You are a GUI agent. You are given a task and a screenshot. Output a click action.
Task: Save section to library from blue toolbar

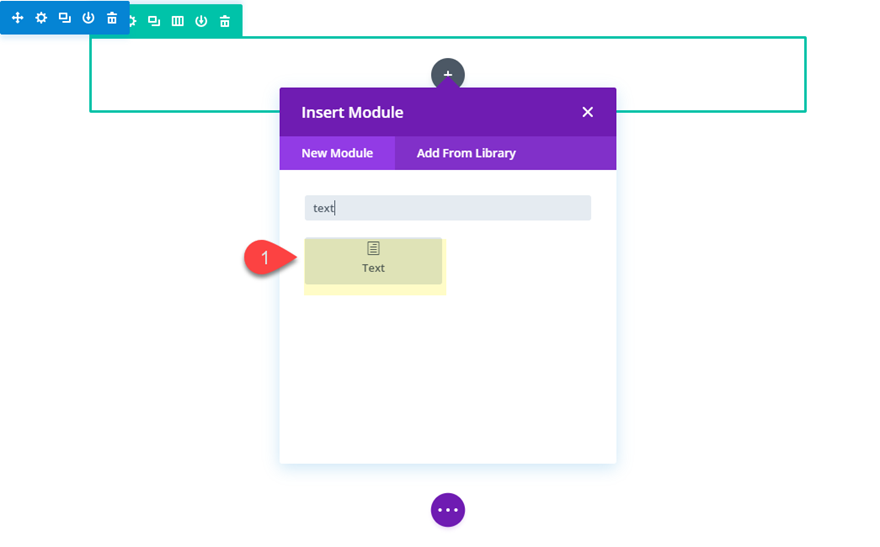88,18
